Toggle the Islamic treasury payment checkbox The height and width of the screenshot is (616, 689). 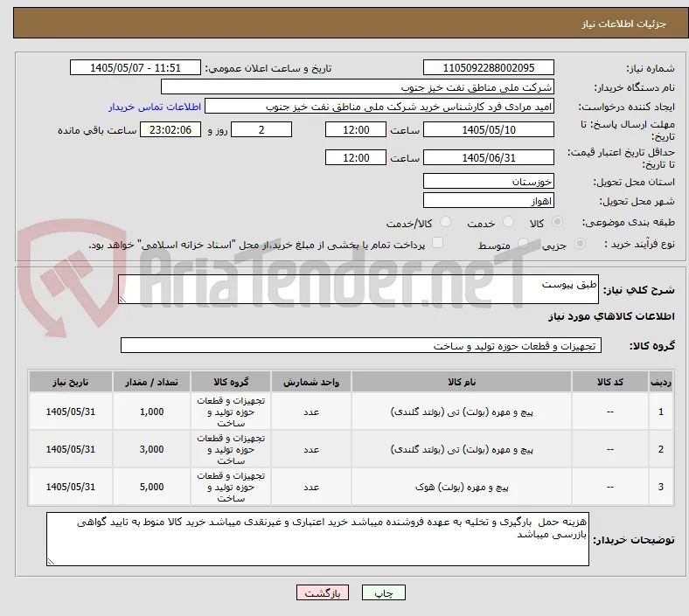click(x=437, y=243)
